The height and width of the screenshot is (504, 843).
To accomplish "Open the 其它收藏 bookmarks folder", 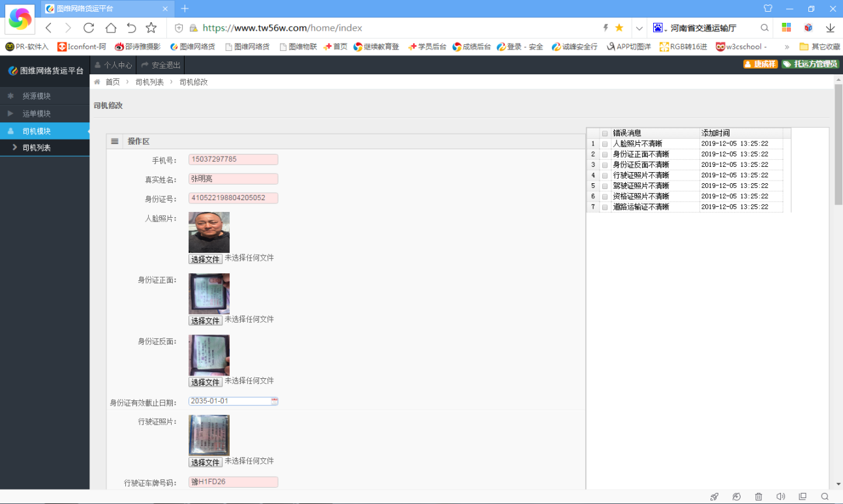I will pyautogui.click(x=820, y=47).
